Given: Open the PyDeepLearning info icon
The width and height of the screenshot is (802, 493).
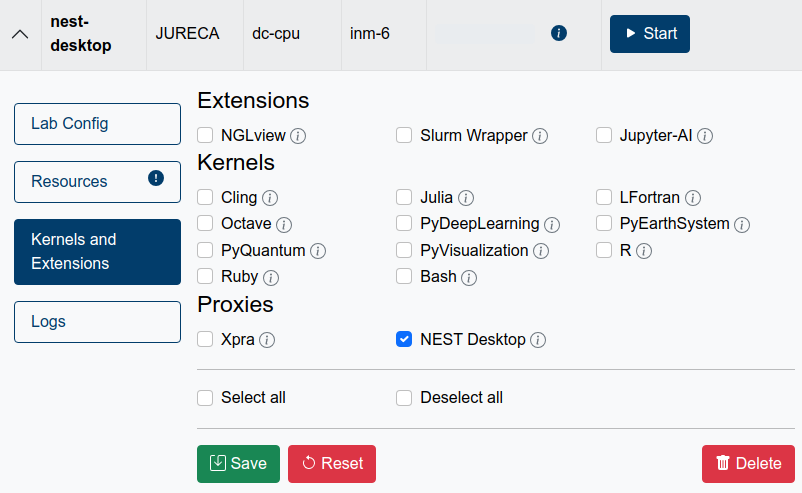Looking at the screenshot, I should click(x=551, y=225).
